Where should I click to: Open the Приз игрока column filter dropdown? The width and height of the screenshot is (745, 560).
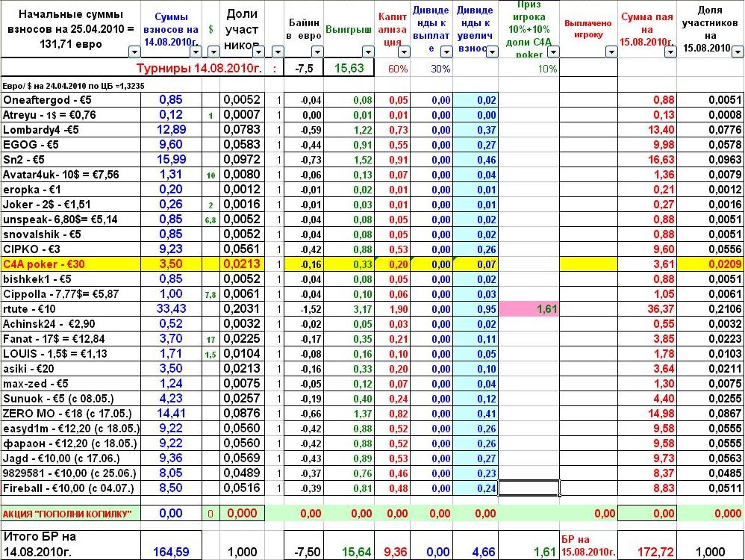(553, 52)
